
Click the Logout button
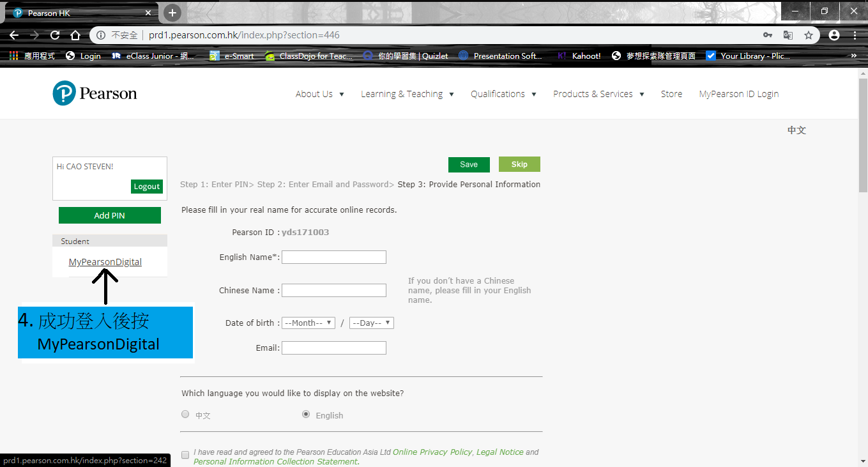click(x=147, y=187)
